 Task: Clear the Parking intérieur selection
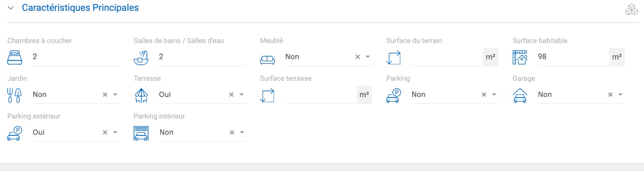[232, 132]
